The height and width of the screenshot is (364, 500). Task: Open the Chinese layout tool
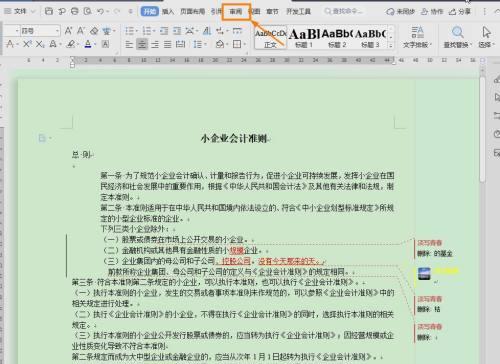point(190,31)
